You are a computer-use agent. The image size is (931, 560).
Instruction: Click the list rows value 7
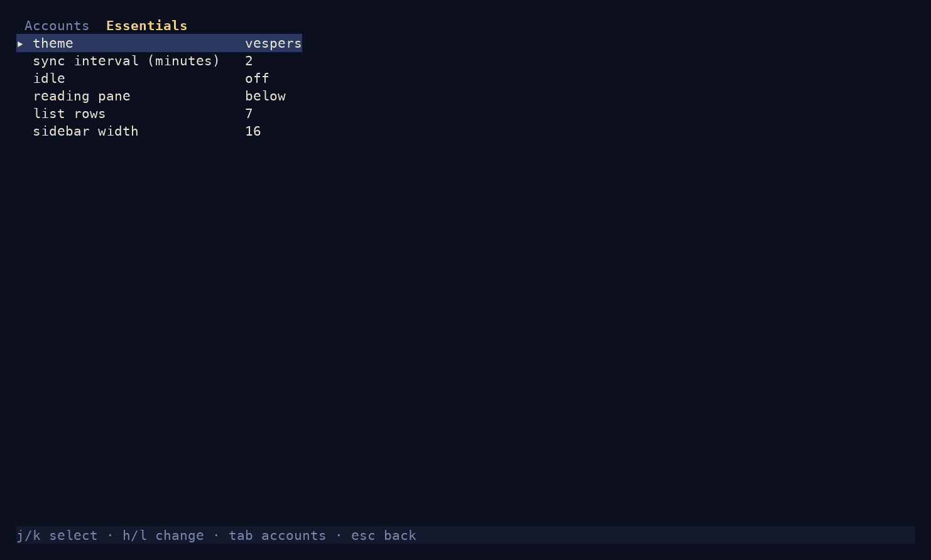[249, 114]
